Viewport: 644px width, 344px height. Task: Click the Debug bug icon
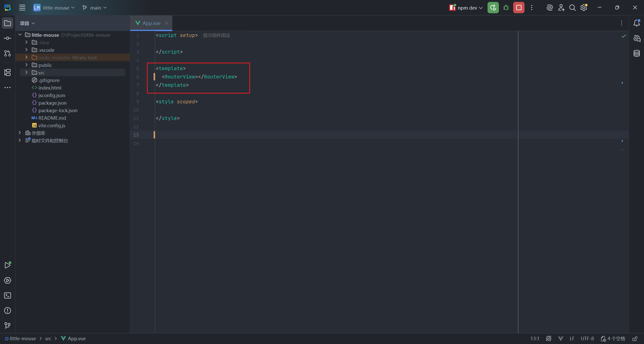506,8
